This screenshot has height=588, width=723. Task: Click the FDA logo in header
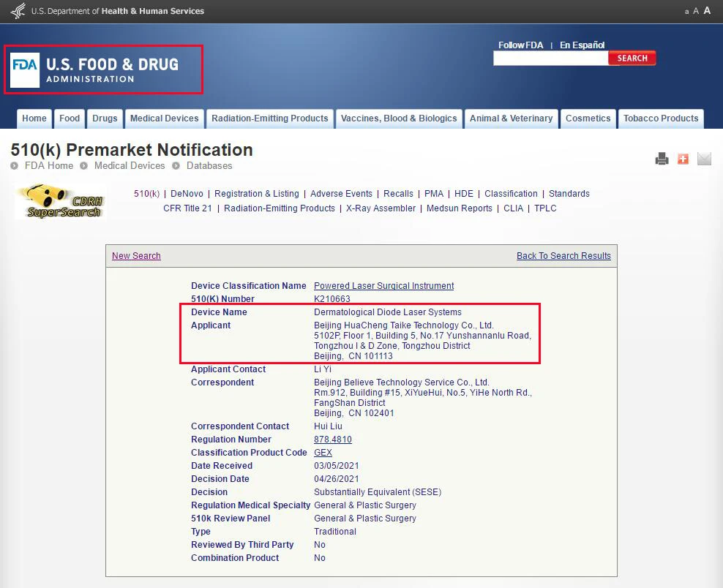pyautogui.click(x=94, y=69)
